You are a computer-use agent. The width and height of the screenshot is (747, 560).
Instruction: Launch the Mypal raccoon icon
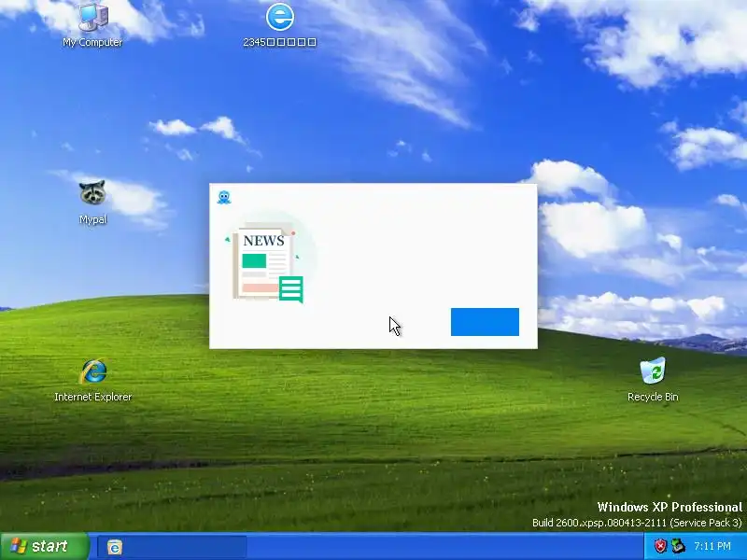[x=92, y=202]
